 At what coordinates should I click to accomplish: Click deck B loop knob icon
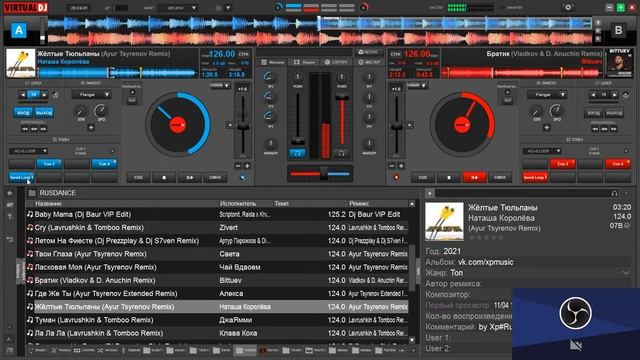click(626, 95)
